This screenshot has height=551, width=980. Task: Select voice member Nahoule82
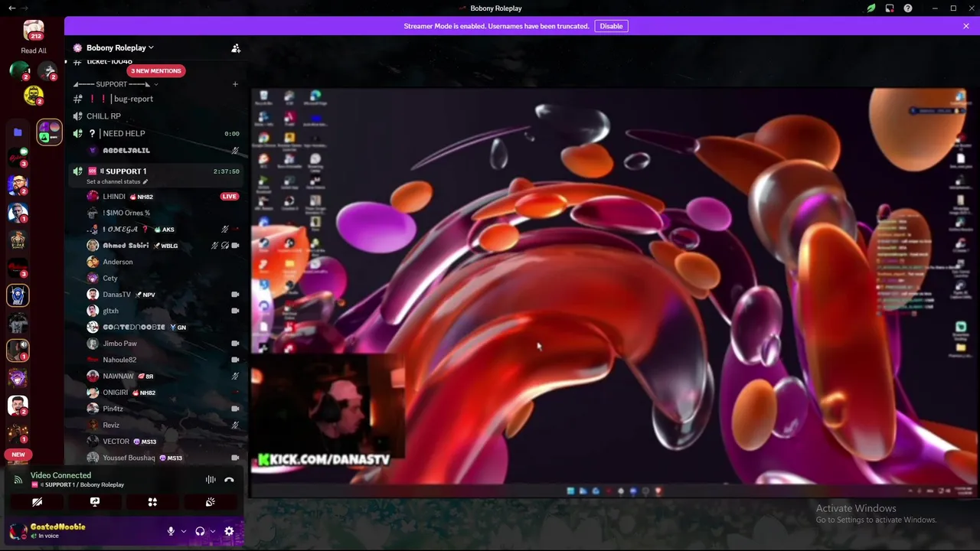pyautogui.click(x=162, y=360)
